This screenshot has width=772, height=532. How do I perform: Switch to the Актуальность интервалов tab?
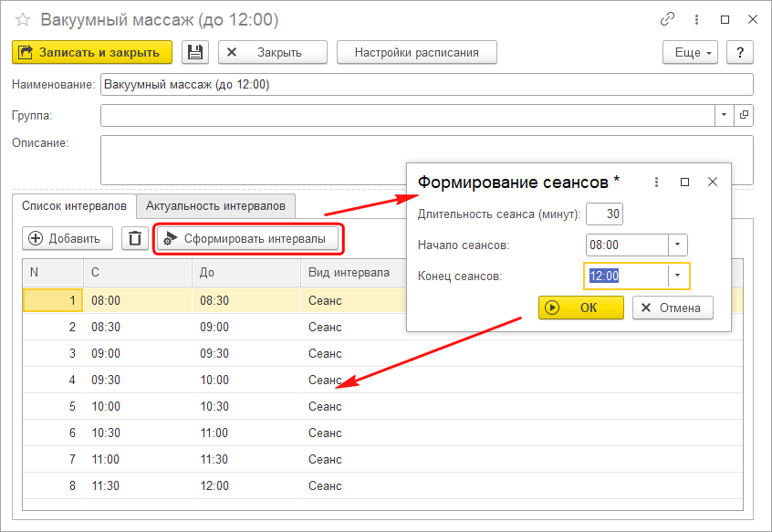coord(215,206)
